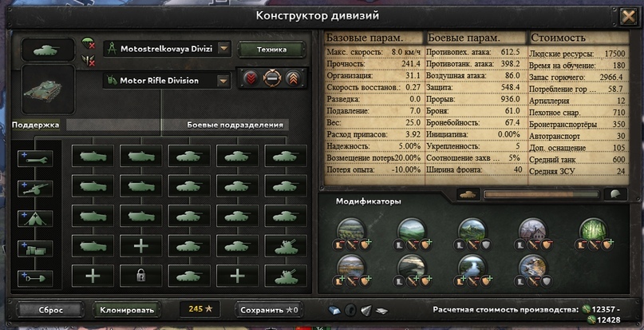
Task: Add shovel engineer company support slot
Action: (x=35, y=279)
